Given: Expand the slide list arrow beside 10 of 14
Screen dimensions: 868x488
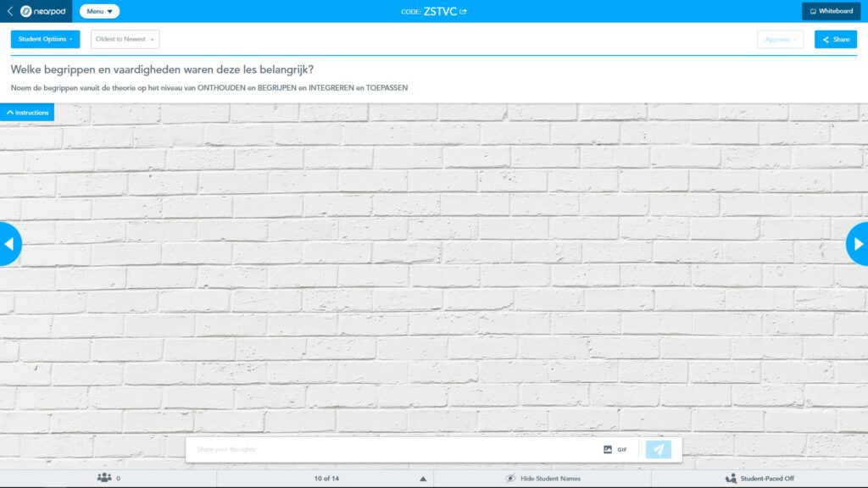Looking at the screenshot, I should [x=423, y=479].
